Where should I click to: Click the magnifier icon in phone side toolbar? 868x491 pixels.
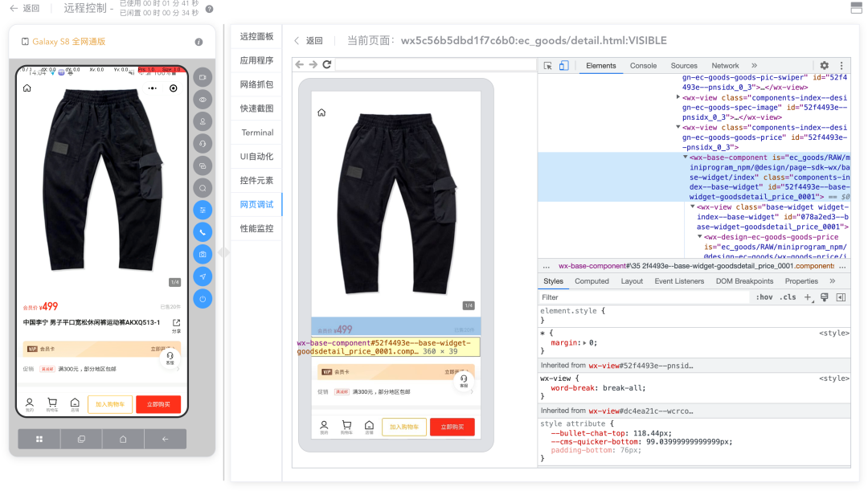[x=203, y=188]
